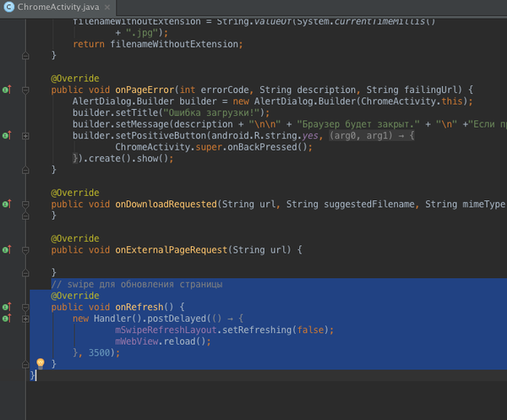Collapse the onPageError method body

(25, 90)
